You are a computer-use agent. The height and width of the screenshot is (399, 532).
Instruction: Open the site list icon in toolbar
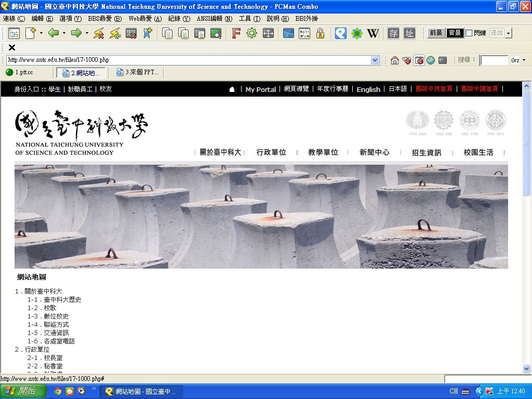(x=14, y=33)
